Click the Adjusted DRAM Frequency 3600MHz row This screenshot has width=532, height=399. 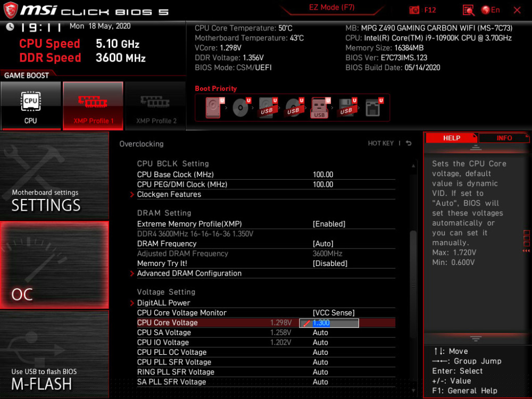(266, 254)
